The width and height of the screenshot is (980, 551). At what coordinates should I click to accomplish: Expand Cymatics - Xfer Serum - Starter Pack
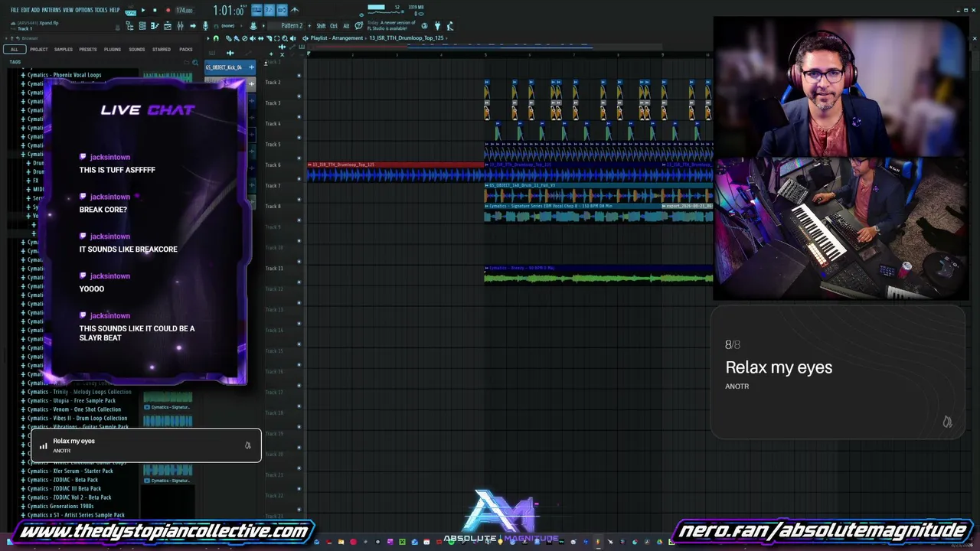[23, 471]
